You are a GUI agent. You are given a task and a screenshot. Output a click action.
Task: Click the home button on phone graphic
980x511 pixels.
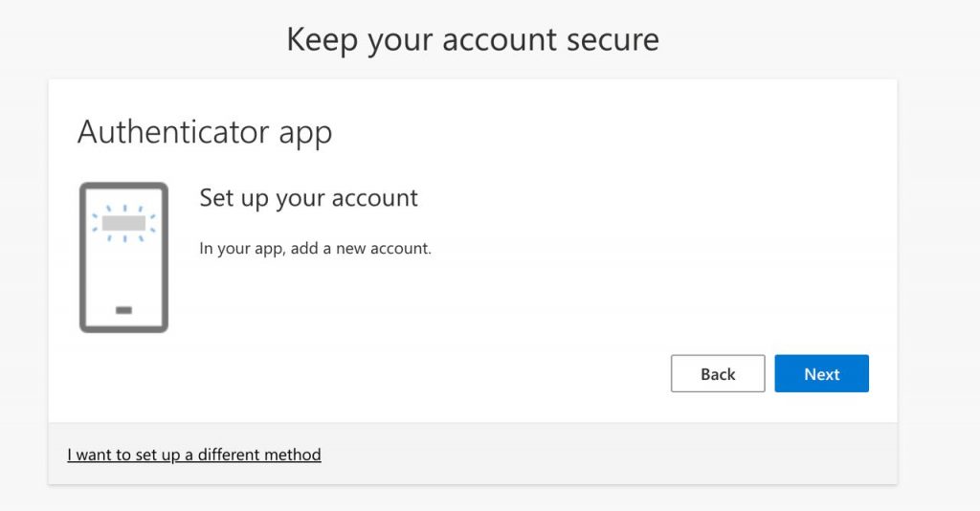pos(123,310)
